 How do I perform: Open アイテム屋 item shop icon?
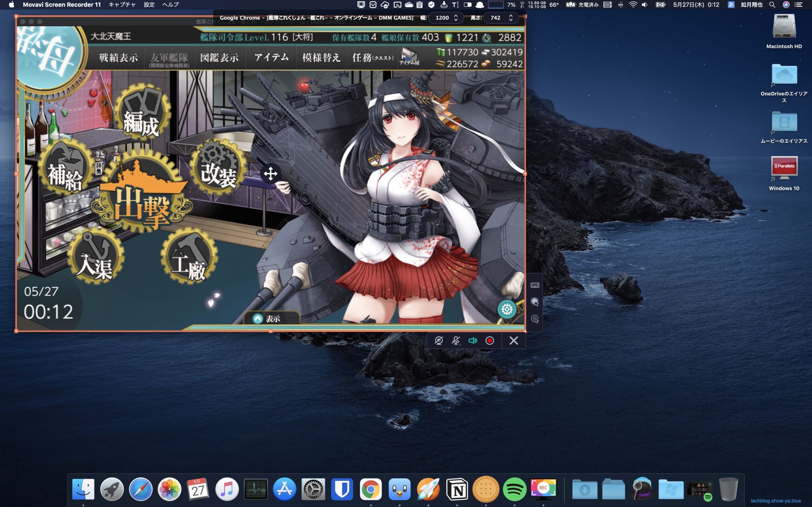pyautogui.click(x=409, y=56)
